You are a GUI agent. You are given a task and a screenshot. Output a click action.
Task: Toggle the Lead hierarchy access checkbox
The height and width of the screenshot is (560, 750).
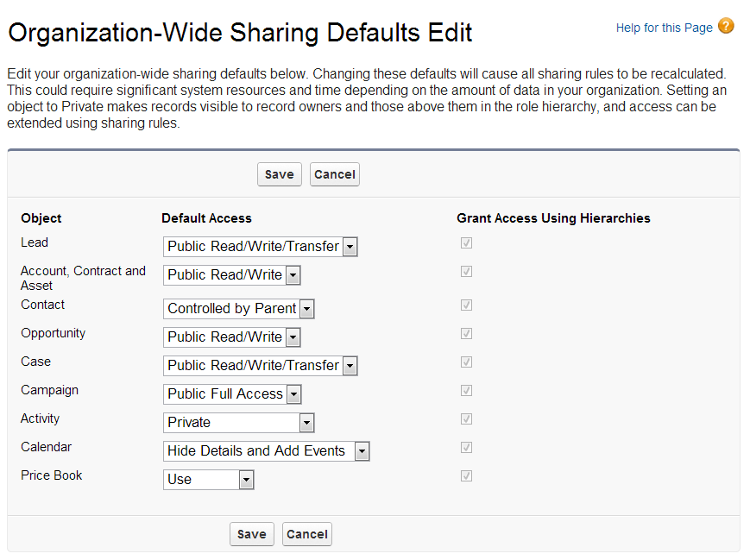(x=467, y=243)
